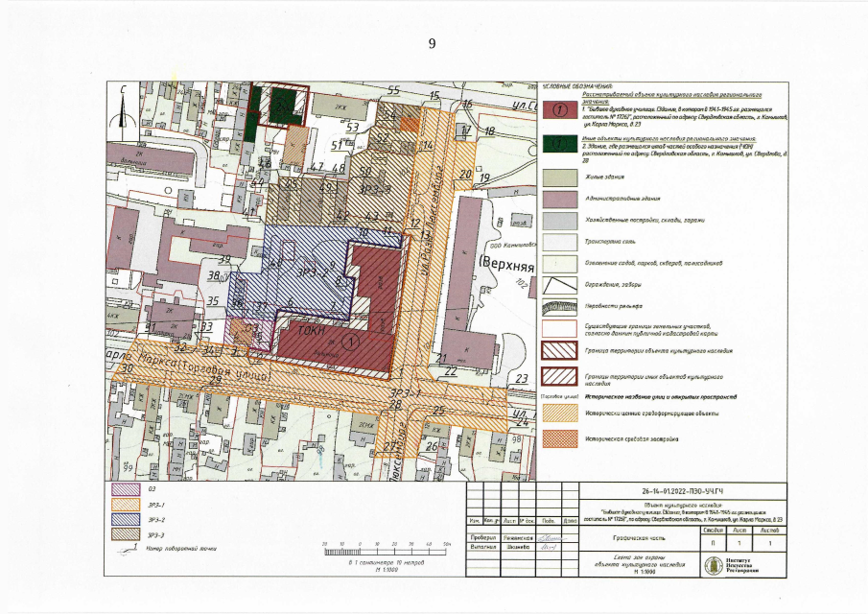Image resolution: width=868 pixels, height=614 pixels.
Task: Click the fences polyline symbol in legend
Action: (x=559, y=284)
